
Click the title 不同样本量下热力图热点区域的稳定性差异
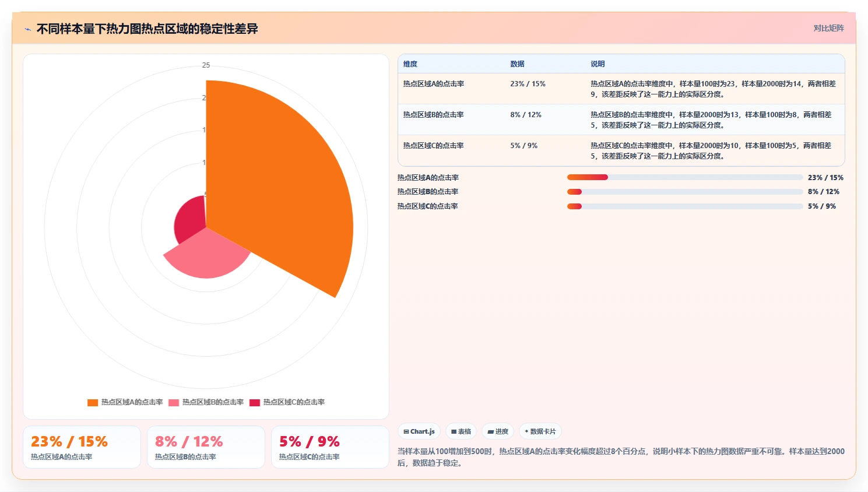pyautogui.click(x=147, y=29)
